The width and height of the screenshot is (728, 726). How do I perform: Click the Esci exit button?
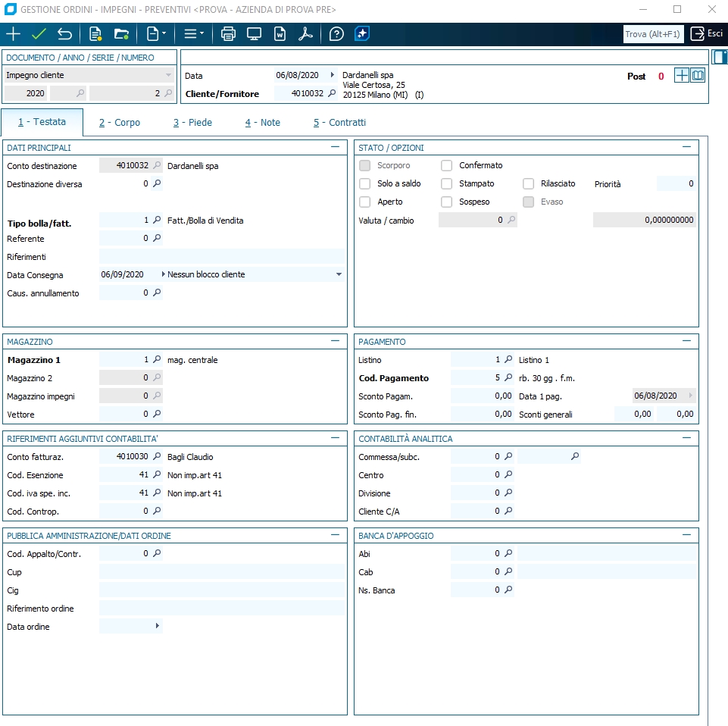(706, 34)
